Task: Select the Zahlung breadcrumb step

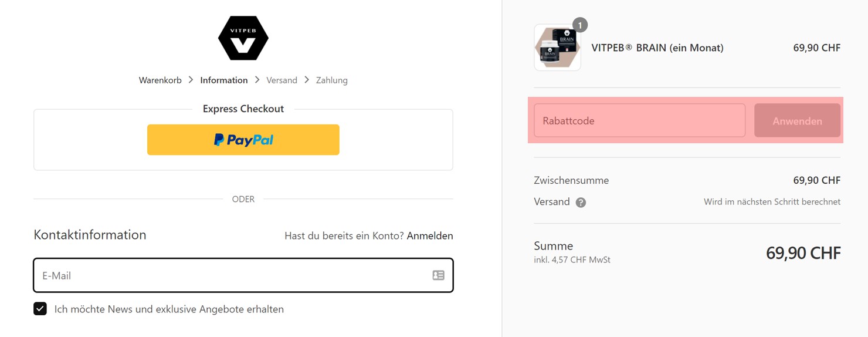Action: tap(331, 80)
